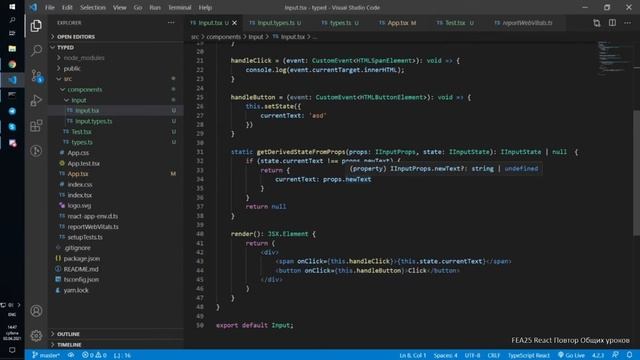
Task: Open notifications bell in status bar
Action: [x=629, y=355]
